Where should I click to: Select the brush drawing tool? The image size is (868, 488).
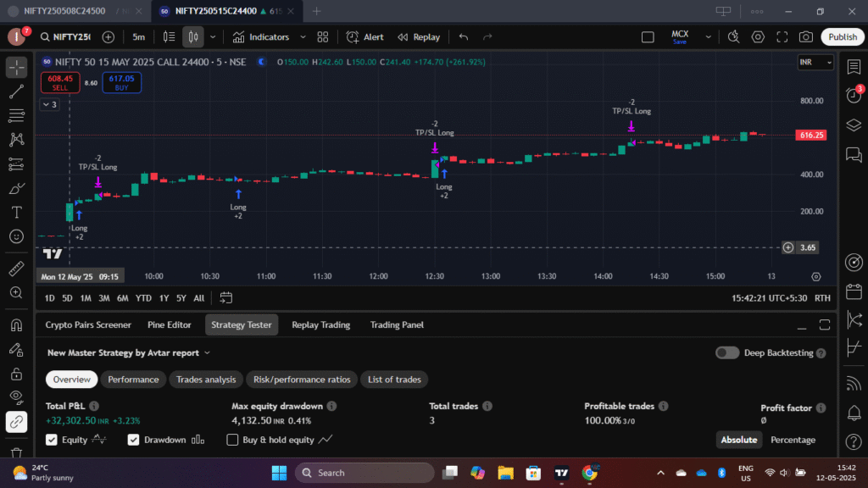[x=17, y=188]
